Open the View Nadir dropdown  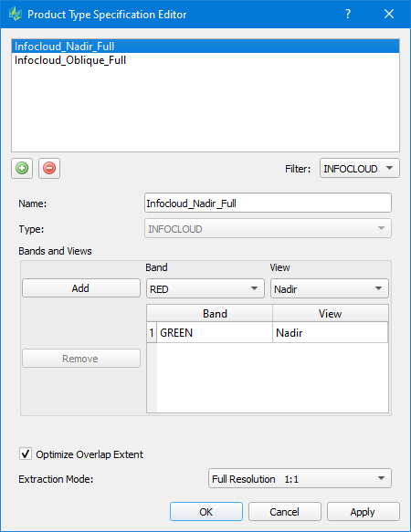329,288
